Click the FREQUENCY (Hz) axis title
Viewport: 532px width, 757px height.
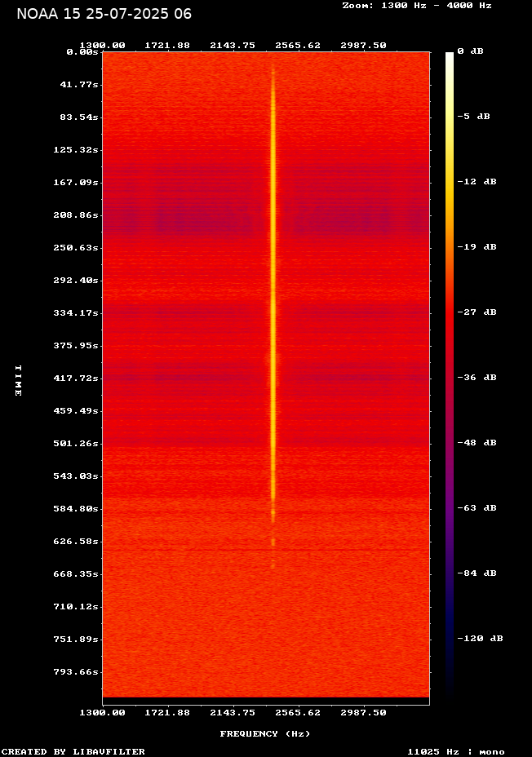click(265, 734)
